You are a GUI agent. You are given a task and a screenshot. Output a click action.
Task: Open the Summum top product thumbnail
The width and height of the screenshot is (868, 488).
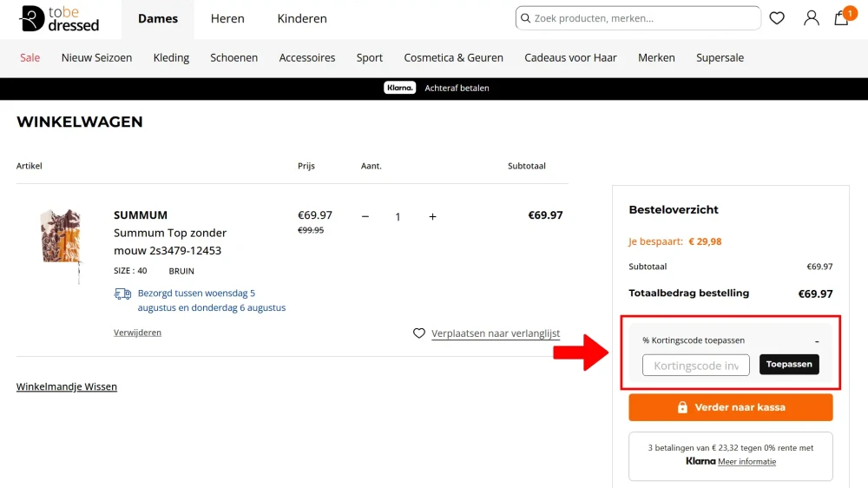click(61, 246)
